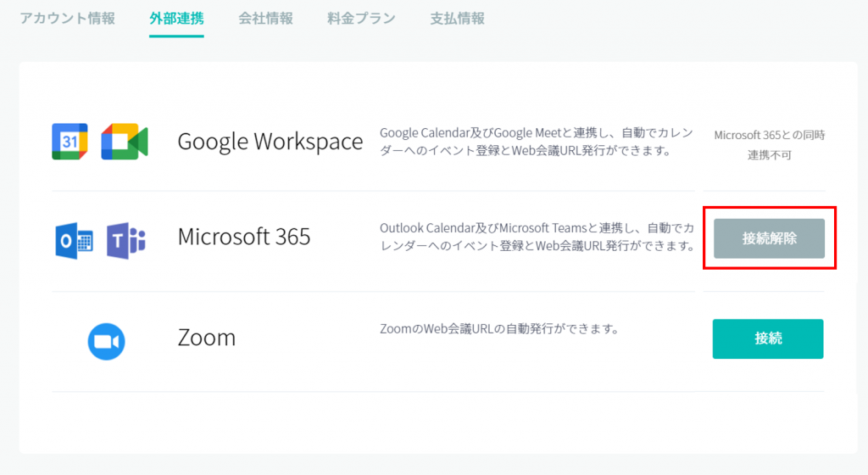Open the アカウント情報 tab
868x475 pixels.
tap(68, 19)
